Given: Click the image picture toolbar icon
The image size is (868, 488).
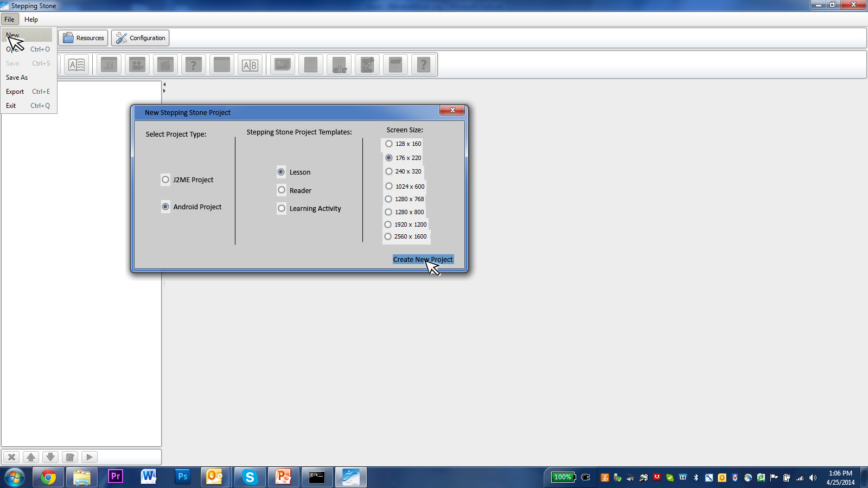Looking at the screenshot, I should 283,65.
